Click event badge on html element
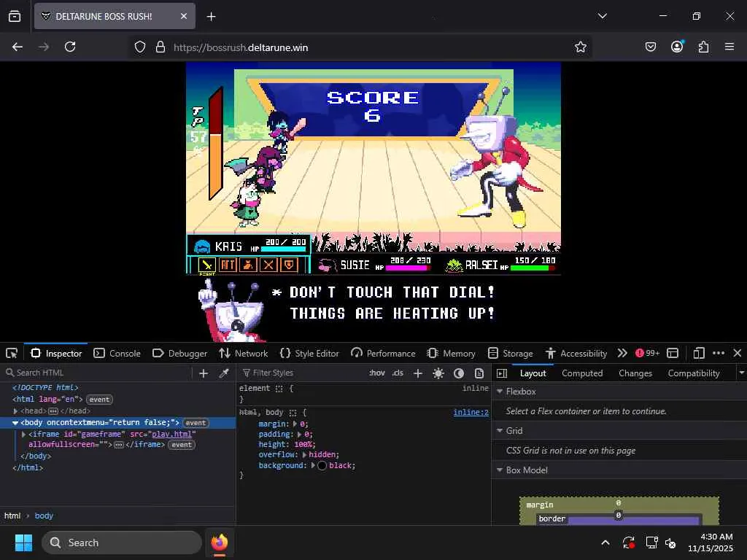Viewport: 747px width, 560px height. (x=99, y=400)
